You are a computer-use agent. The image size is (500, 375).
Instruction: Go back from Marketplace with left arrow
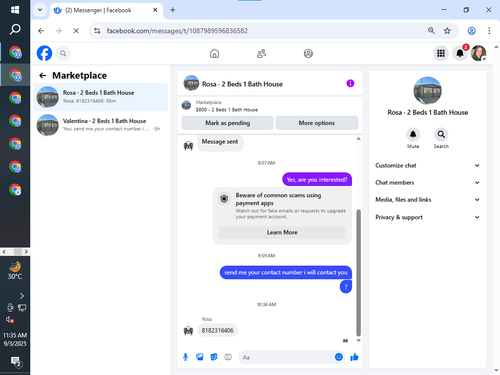pyautogui.click(x=42, y=76)
